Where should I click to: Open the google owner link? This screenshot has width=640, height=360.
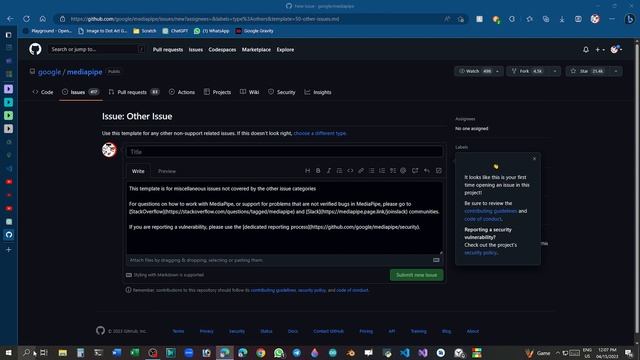(49, 72)
